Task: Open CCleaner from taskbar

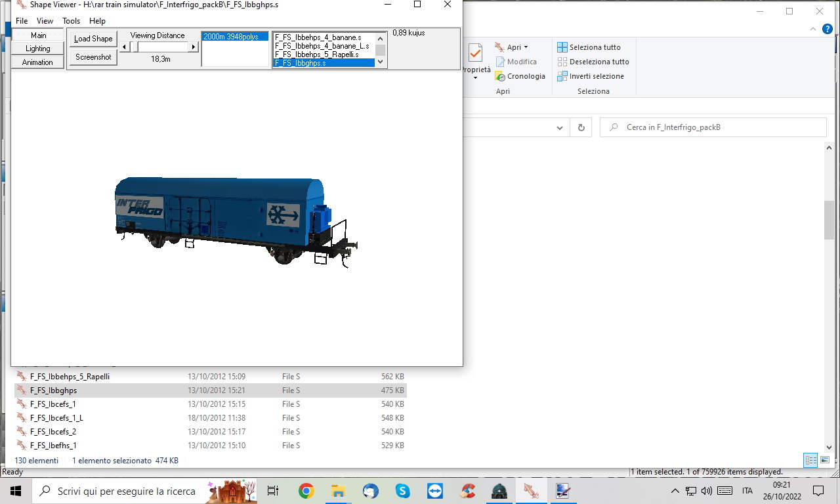Action: pyautogui.click(x=467, y=491)
